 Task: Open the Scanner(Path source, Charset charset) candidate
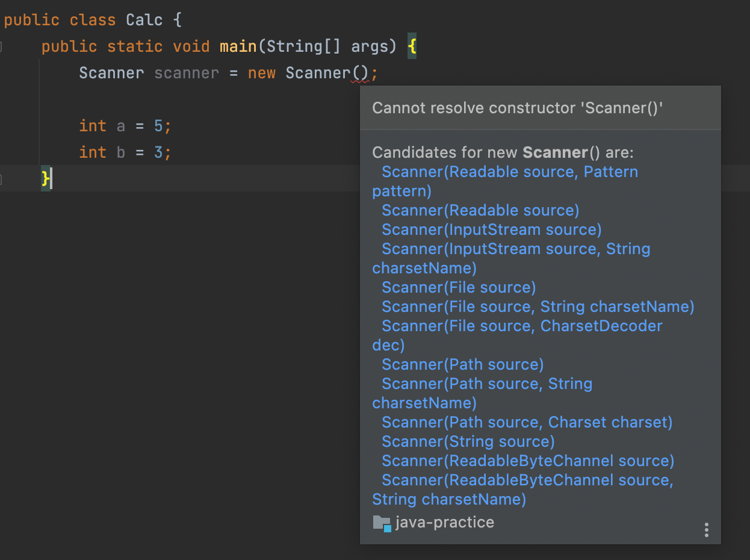pyautogui.click(x=527, y=422)
